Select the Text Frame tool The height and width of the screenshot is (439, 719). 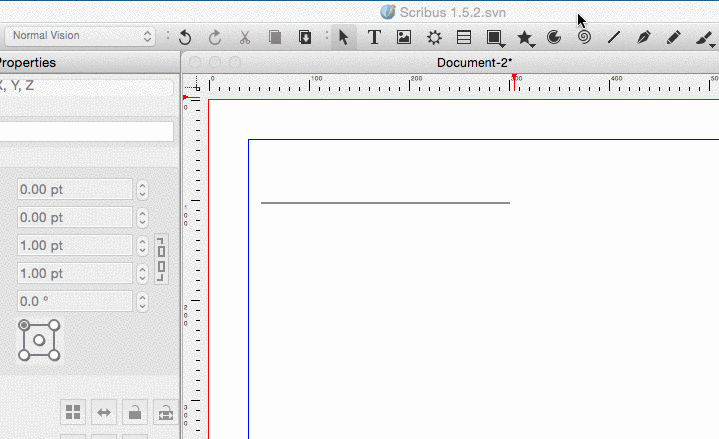click(x=374, y=37)
